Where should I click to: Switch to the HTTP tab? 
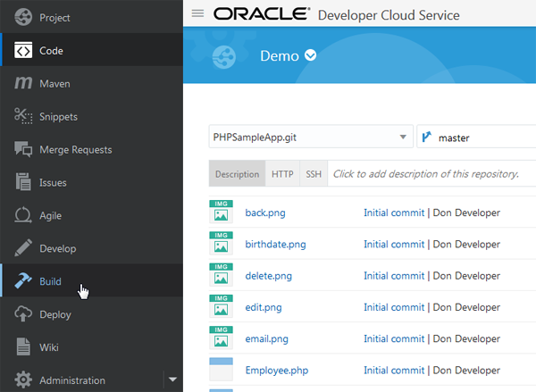pos(282,174)
